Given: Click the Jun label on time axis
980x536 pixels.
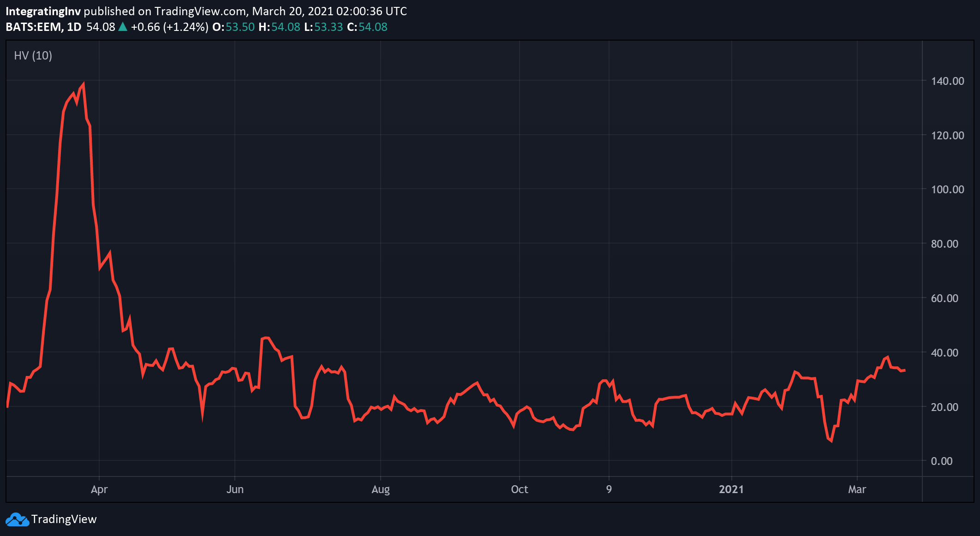Looking at the screenshot, I should 235,489.
